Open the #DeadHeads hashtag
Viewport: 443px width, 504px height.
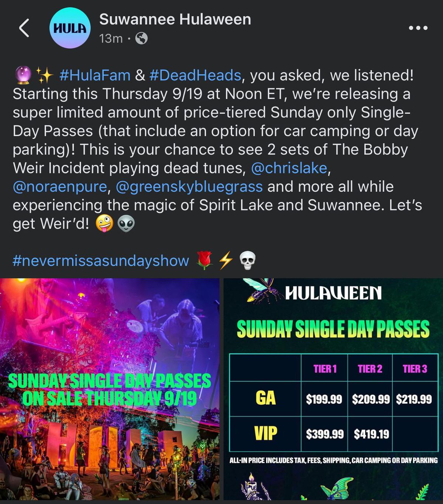[195, 75]
